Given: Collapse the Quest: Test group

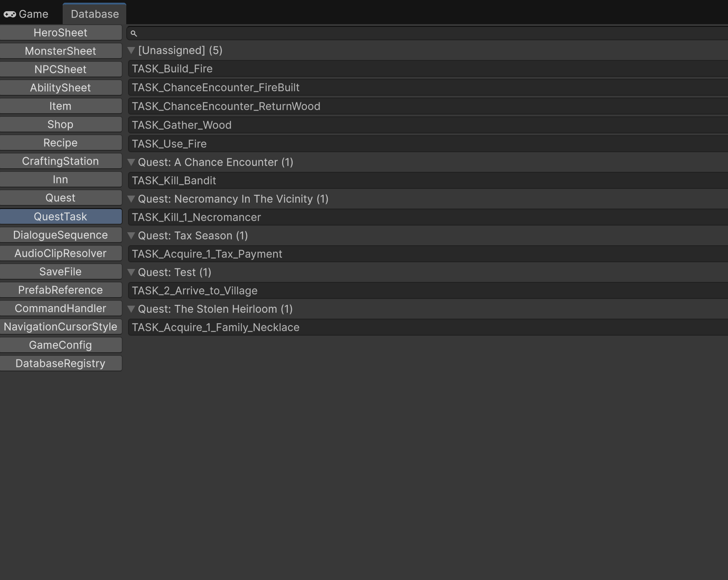Looking at the screenshot, I should coord(131,273).
